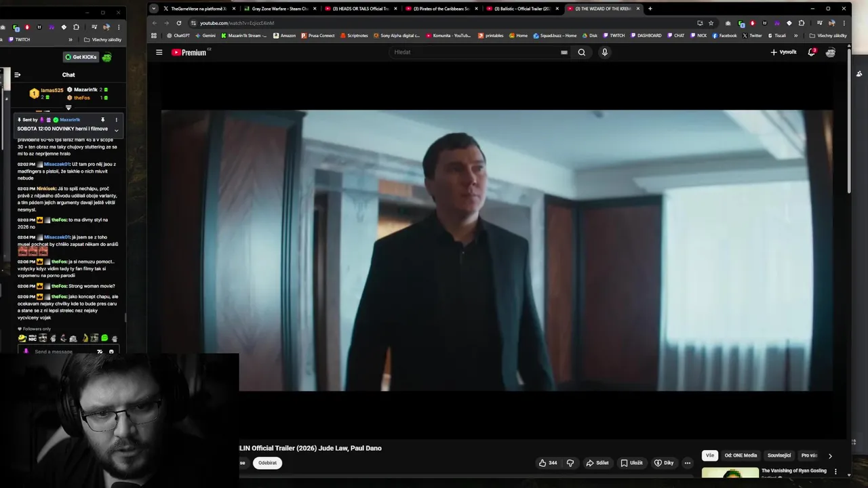Click the Odebírat subscribe button
Image resolution: width=868 pixels, height=488 pixels.
[267, 463]
